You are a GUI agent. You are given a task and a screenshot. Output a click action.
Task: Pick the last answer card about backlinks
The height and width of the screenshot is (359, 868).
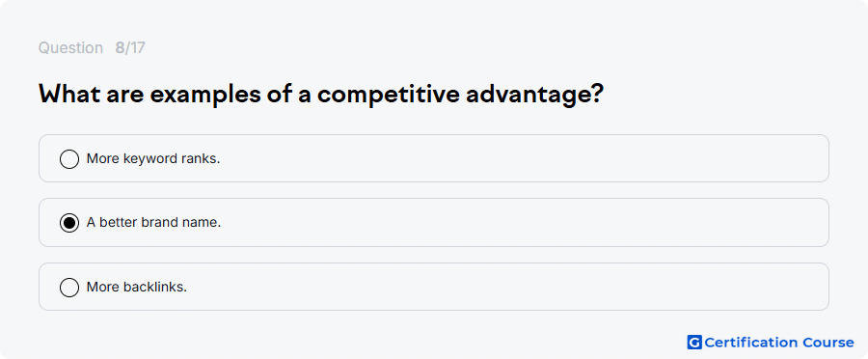[x=433, y=287]
